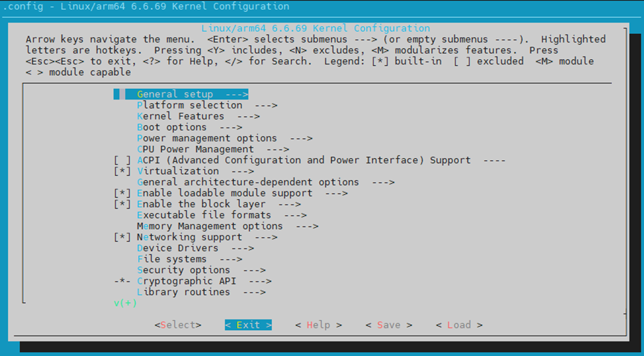
Task: Select the Networking support entry label
Action: 189,237
